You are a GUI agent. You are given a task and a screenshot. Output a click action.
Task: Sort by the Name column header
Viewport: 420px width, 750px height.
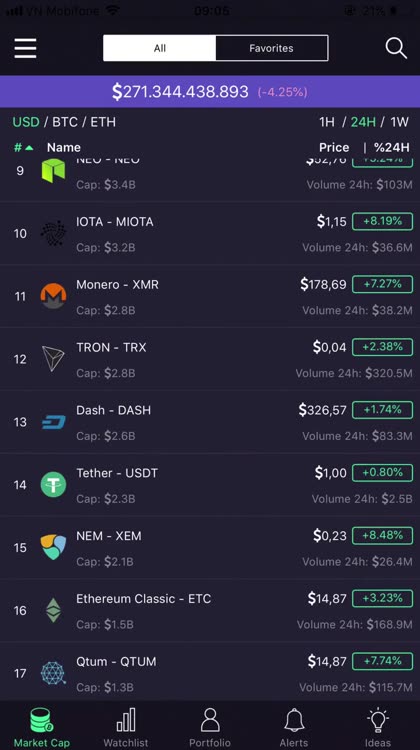click(x=64, y=147)
